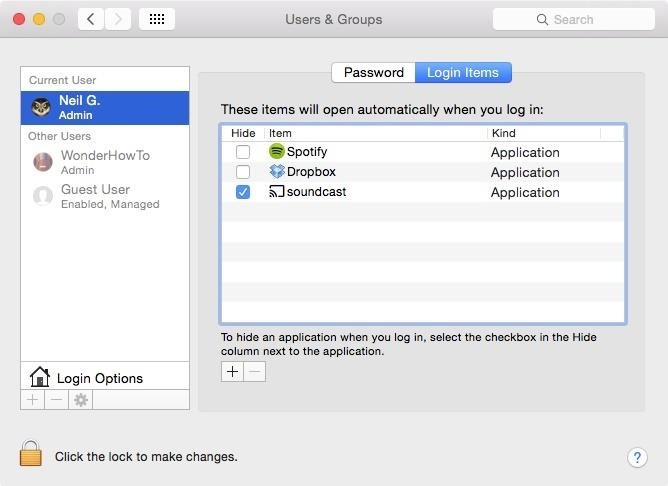Click the 'Current User' header
Screen dimensions: 668x486
coord(63,80)
